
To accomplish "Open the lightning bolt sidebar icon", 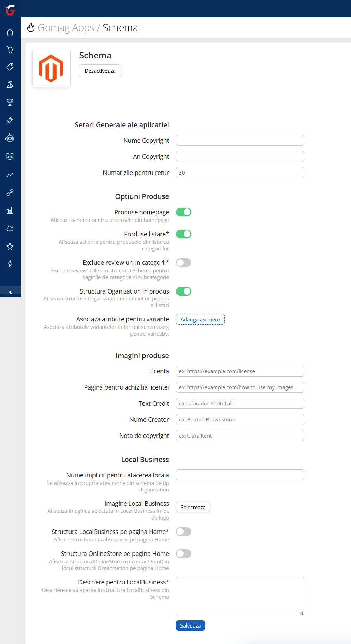I will pos(10,264).
